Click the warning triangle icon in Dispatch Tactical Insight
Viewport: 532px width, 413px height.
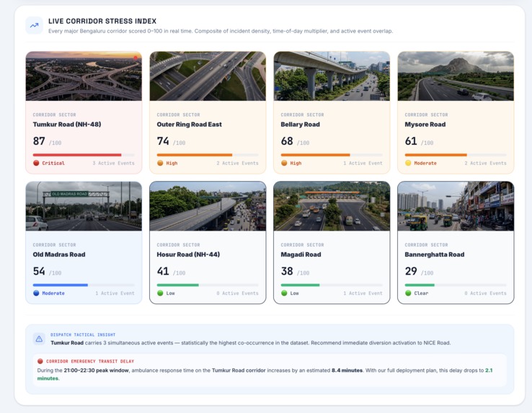tap(39, 339)
